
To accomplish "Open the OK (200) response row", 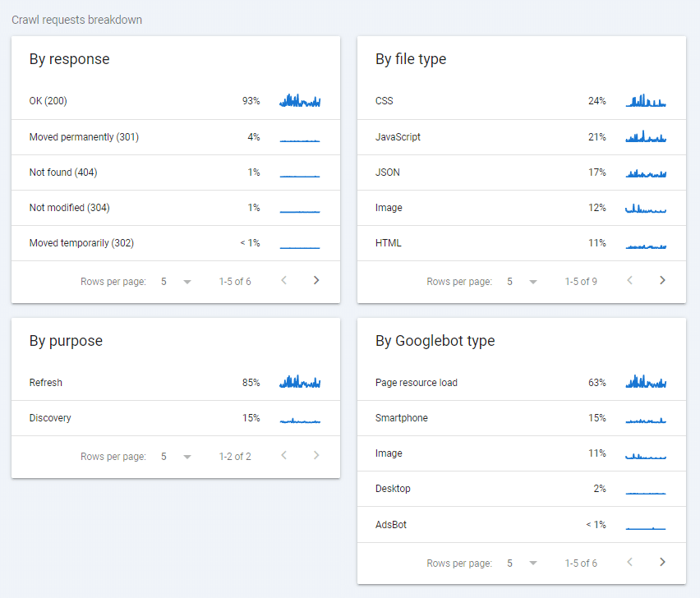I will click(x=176, y=101).
